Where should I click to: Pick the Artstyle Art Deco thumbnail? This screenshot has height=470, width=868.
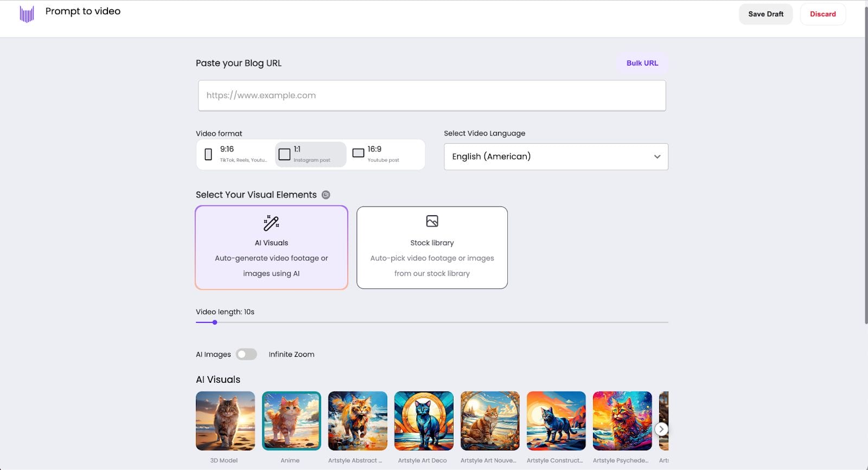424,421
